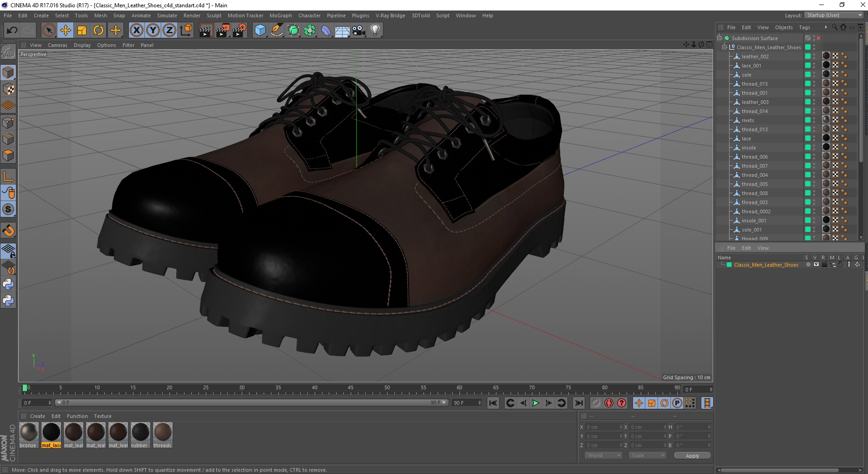Switch to Points mode
The image size is (868, 474).
point(8,123)
